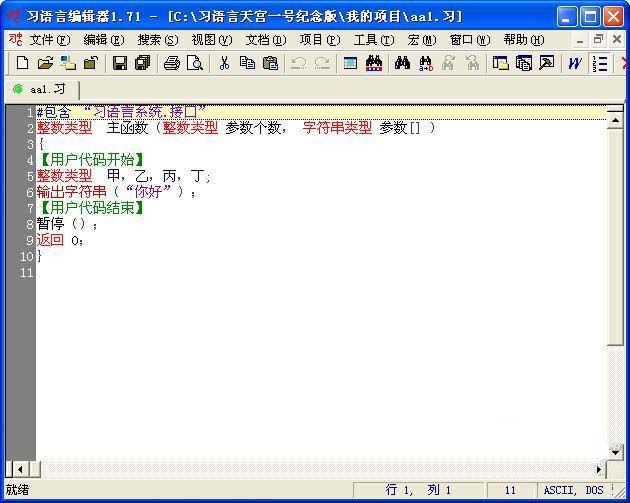Viewport: 630px width, 503px height.
Task: Click the Save All icon
Action: 142,63
